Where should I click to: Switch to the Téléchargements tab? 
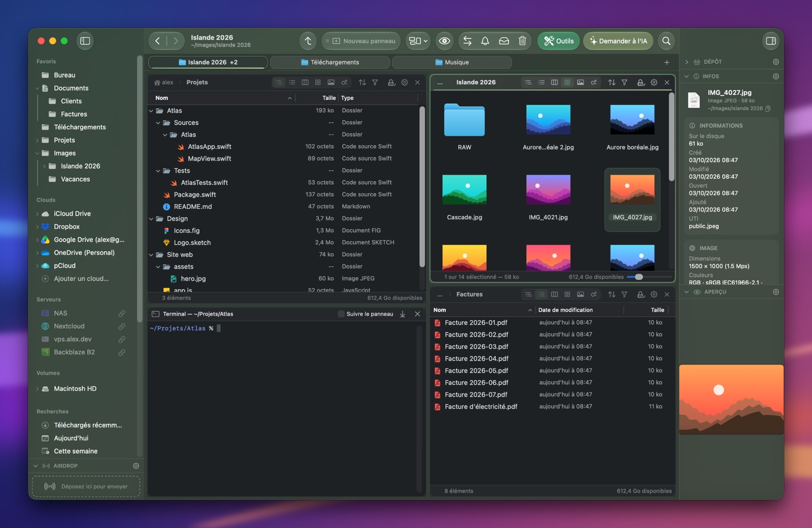click(x=330, y=62)
